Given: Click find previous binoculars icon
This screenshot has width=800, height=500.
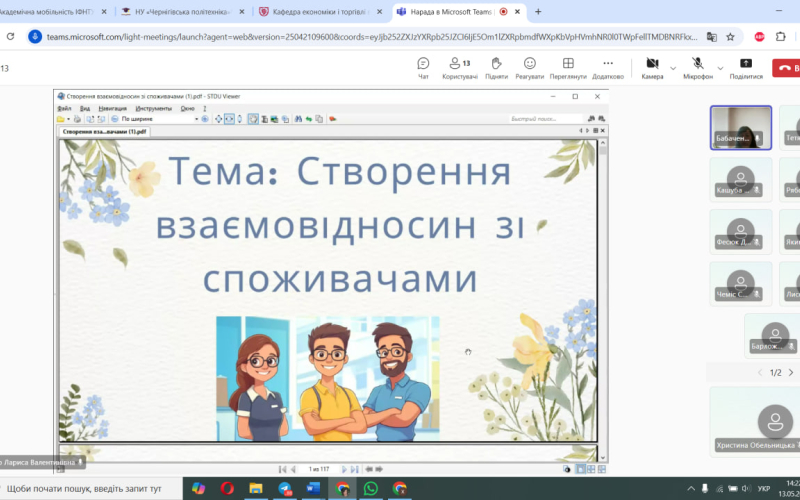Looking at the screenshot, I should tap(591, 118).
